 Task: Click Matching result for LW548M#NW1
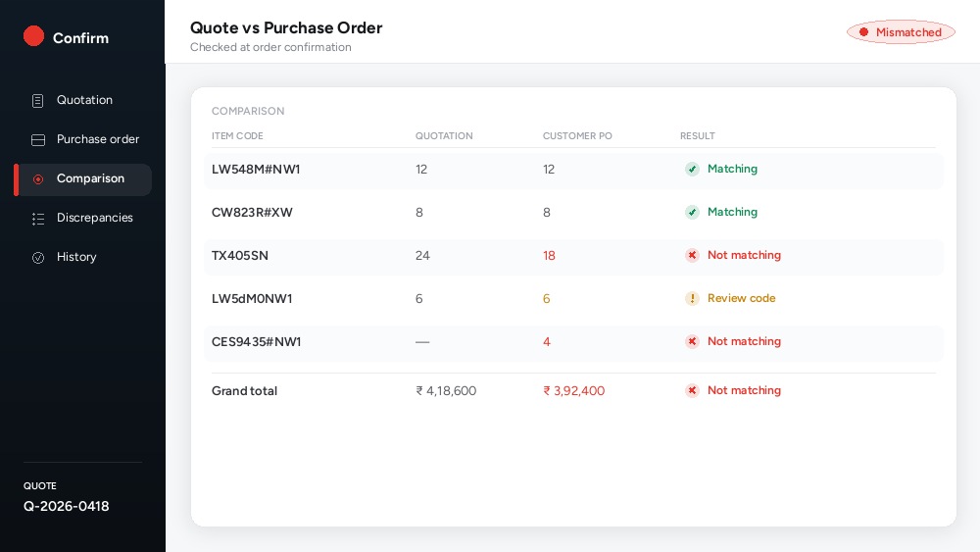[x=732, y=169]
